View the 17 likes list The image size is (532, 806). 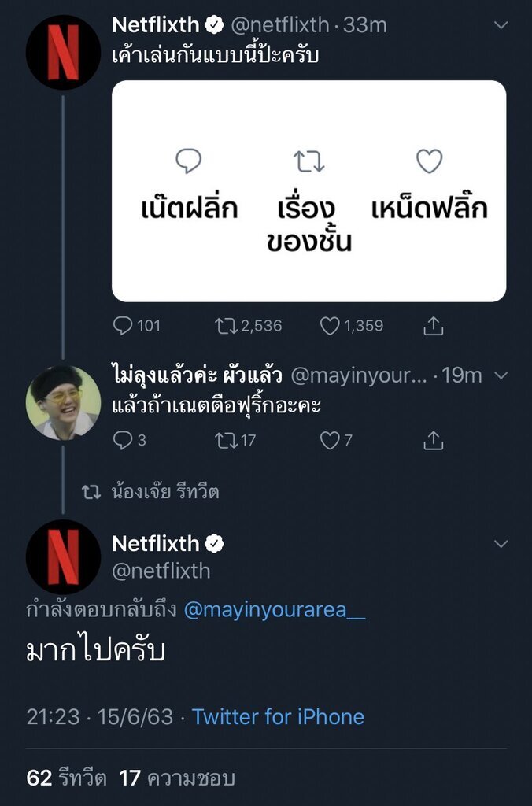(177, 778)
